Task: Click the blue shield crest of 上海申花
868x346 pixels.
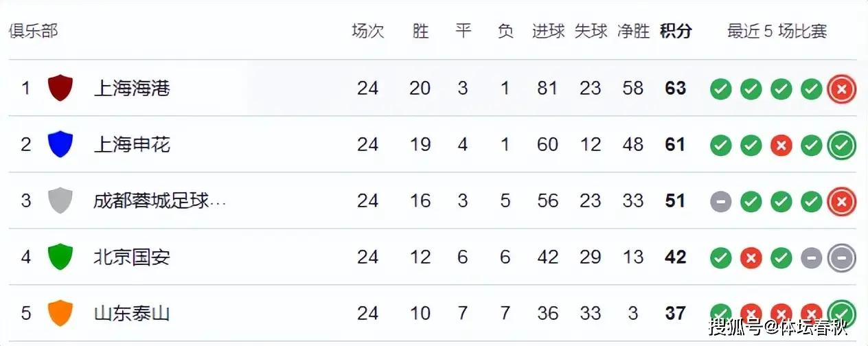Action: 60,145
